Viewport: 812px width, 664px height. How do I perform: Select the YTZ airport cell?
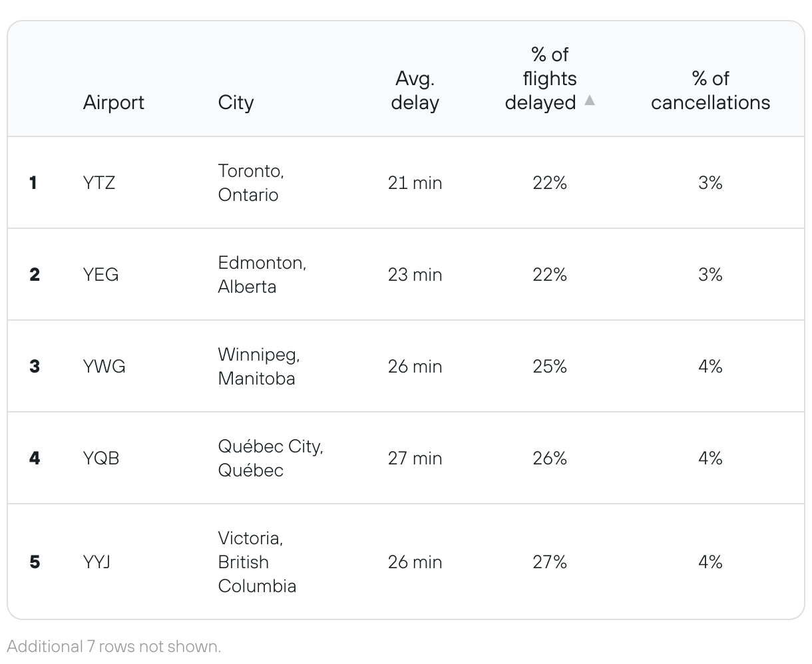(x=99, y=183)
